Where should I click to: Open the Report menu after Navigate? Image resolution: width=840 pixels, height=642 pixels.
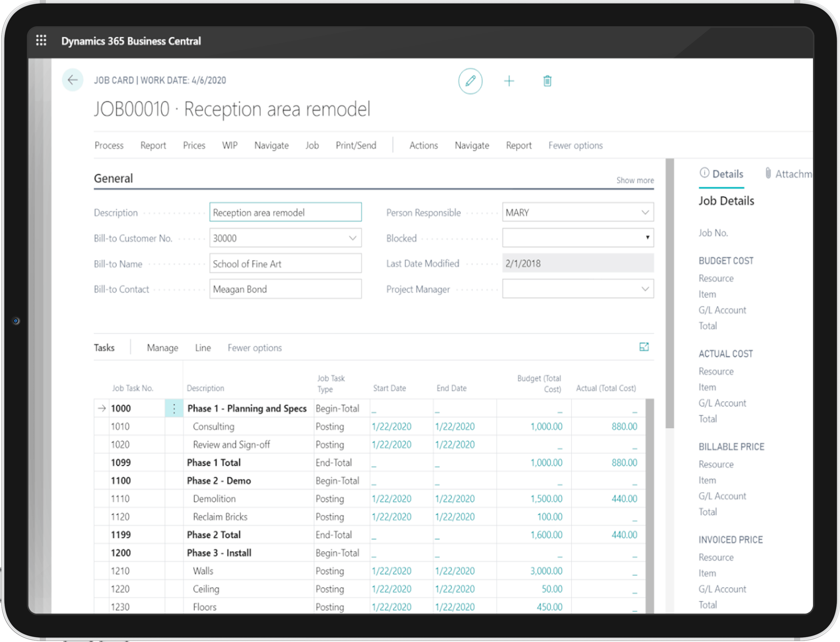pos(519,146)
